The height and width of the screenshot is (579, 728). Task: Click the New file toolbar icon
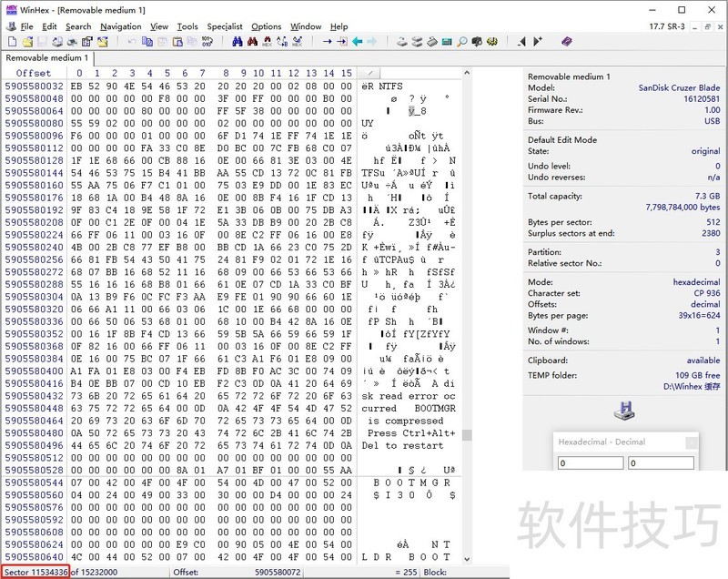pyautogui.click(x=11, y=42)
